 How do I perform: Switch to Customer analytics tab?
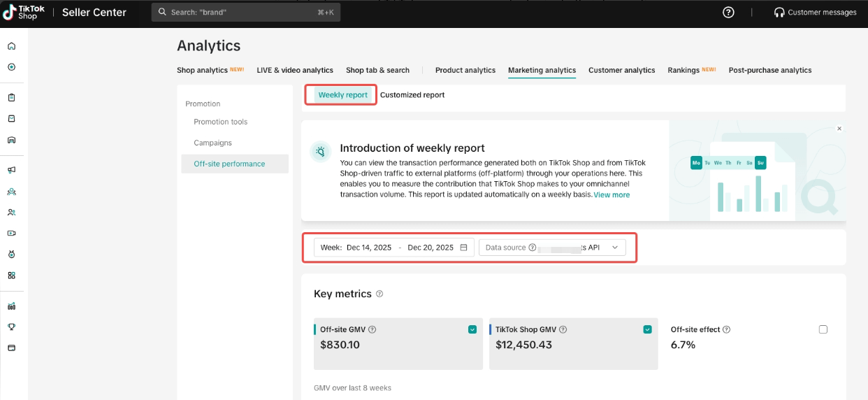(622, 70)
